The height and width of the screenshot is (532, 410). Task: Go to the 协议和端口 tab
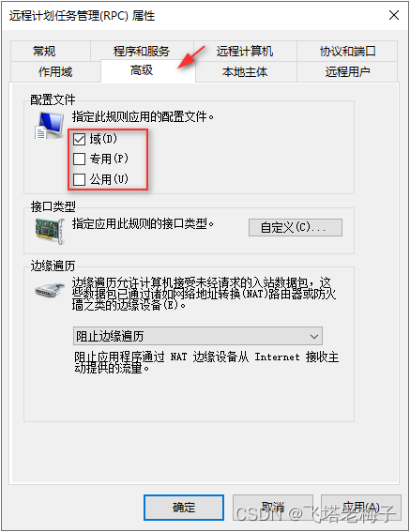[x=347, y=52]
